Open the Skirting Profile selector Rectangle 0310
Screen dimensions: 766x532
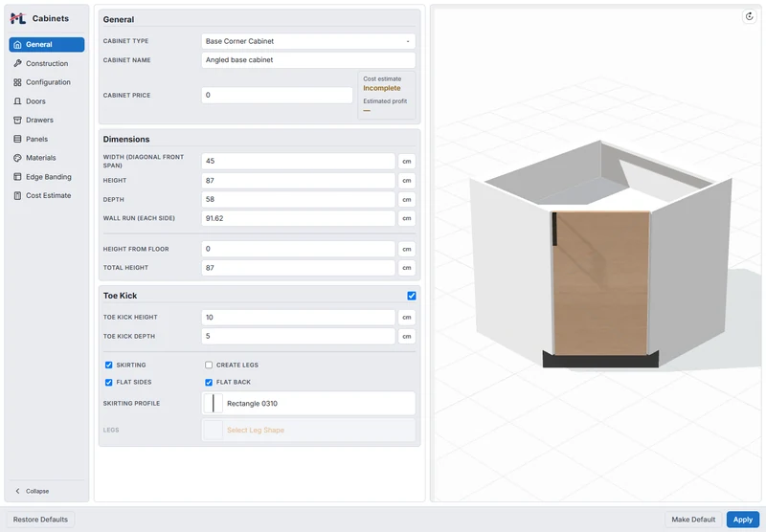point(308,404)
